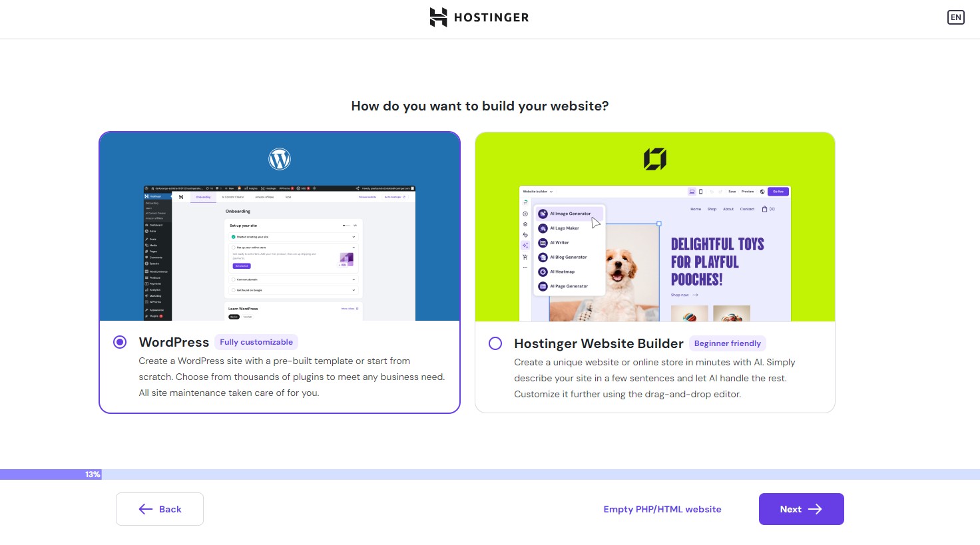Click the Website Builder description paragraph
Screen dimensions: 980x545
654,378
